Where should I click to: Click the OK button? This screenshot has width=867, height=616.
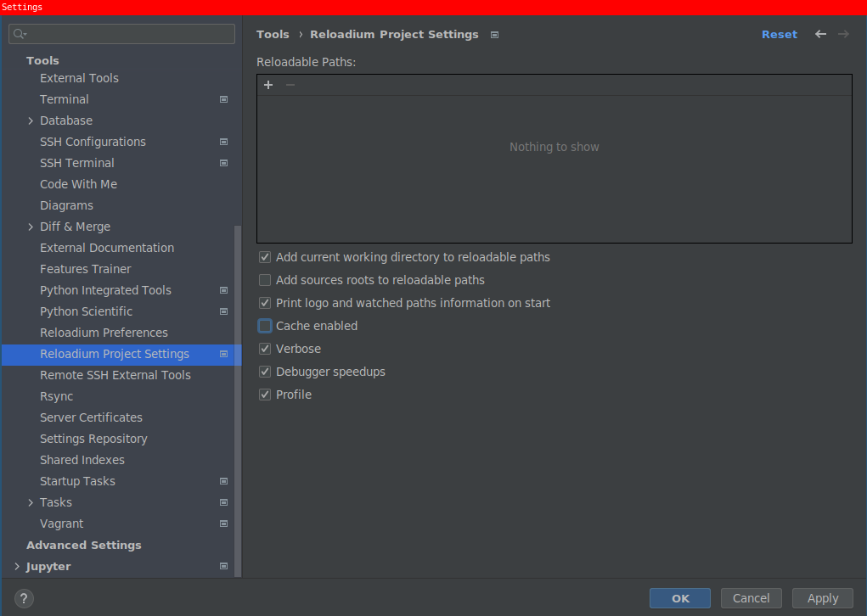[x=680, y=598]
